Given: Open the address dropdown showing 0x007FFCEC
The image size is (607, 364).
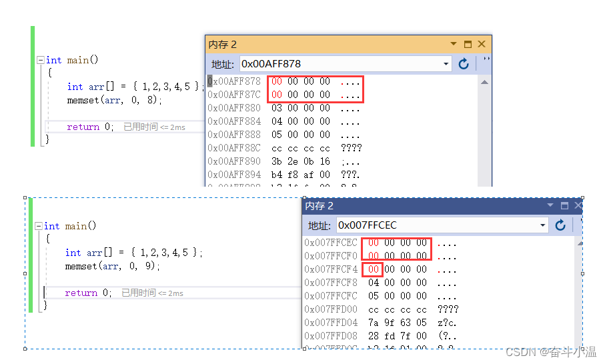Looking at the screenshot, I should (543, 225).
